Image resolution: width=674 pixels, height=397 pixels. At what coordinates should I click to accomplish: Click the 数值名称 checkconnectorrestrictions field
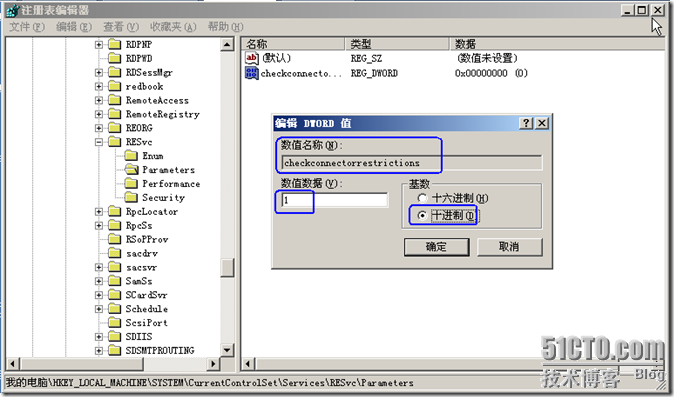[x=412, y=163]
